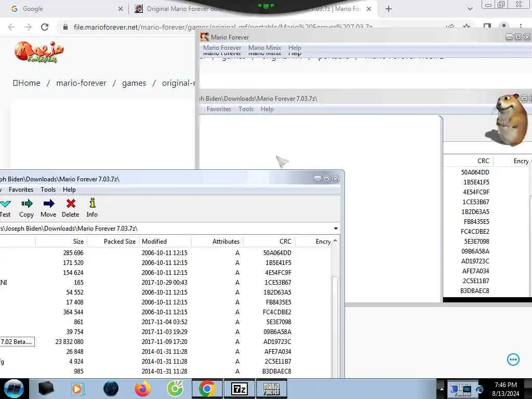Open the Mario Forever menu in the game window
Image resolution: width=532 pixels, height=399 pixels.
tap(222, 48)
